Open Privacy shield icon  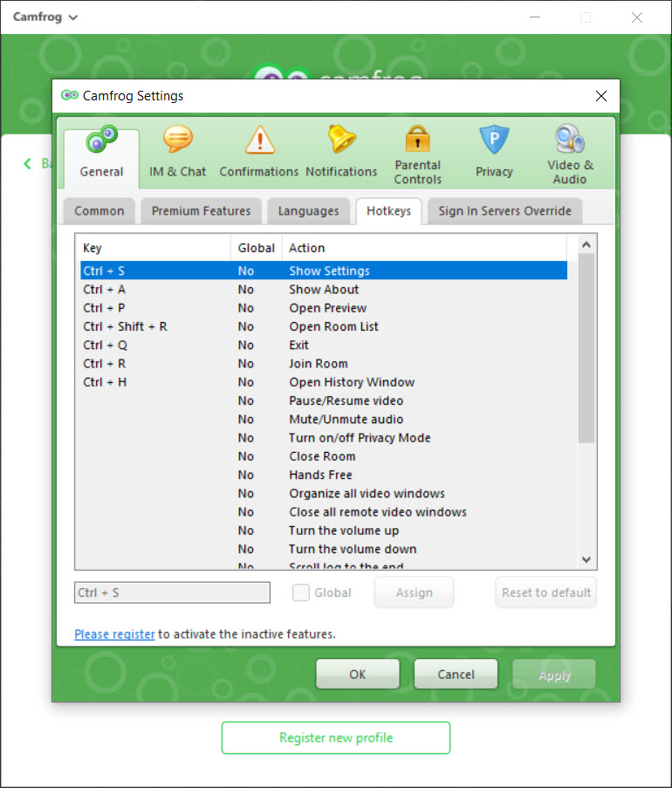coord(494,140)
